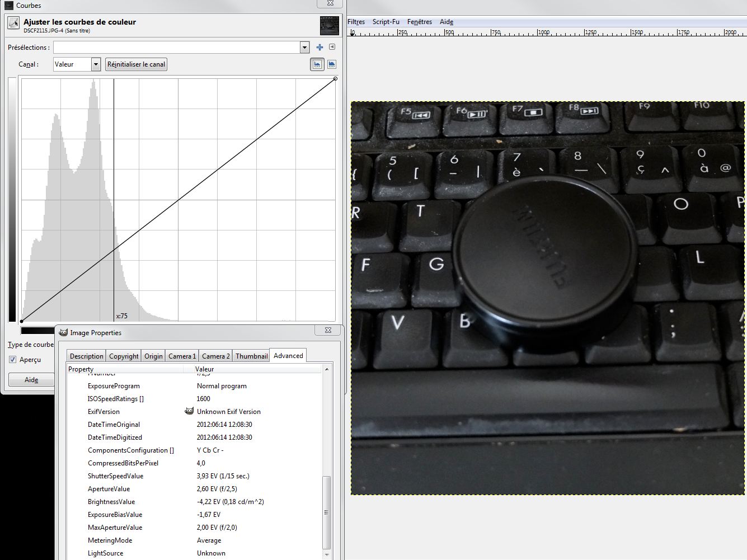Open the Fenêtres menu
Screen dimensions: 747x560
420,22
